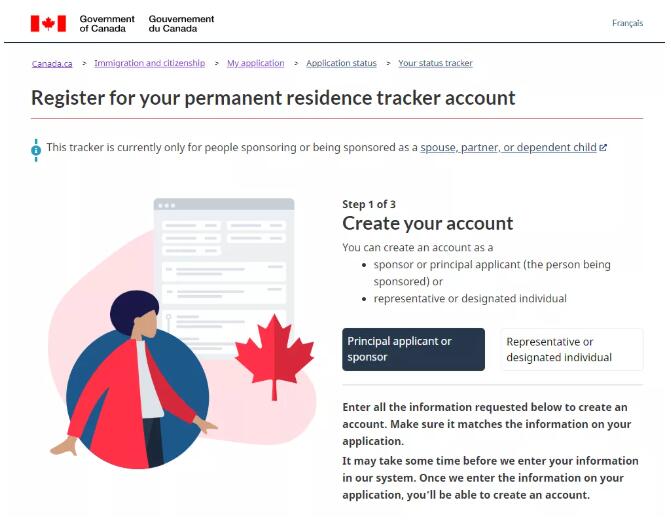Click the Gouvernement du Canada text

pyautogui.click(x=181, y=24)
